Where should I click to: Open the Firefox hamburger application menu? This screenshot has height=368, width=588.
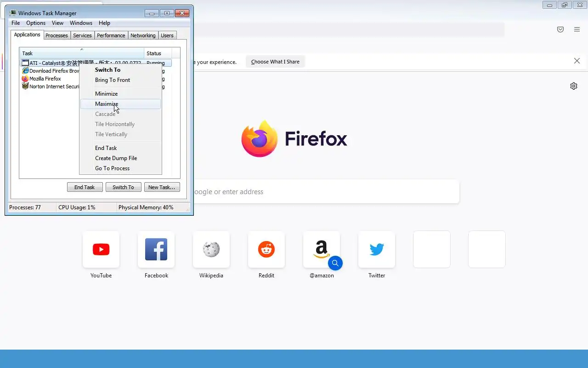(x=577, y=29)
